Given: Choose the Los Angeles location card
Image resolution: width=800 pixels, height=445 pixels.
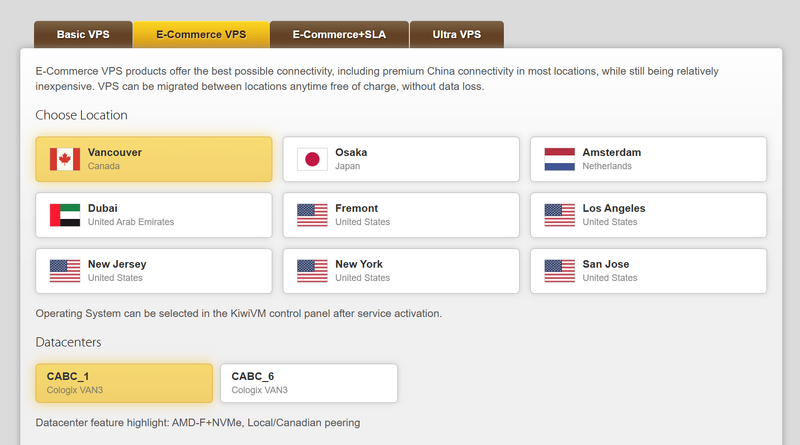Looking at the screenshot, I should click(648, 215).
